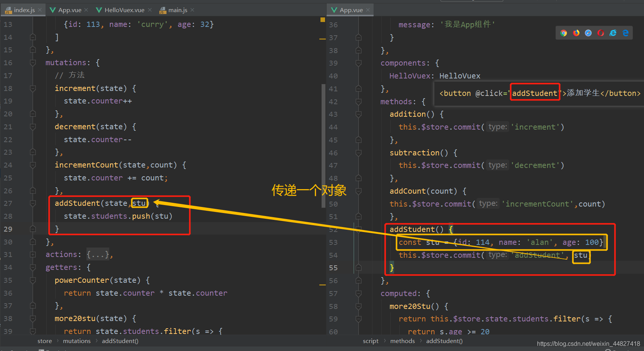The image size is (644, 351).
Task: Click 'methods' breadcrumb in right pane
Action: pyautogui.click(x=402, y=341)
